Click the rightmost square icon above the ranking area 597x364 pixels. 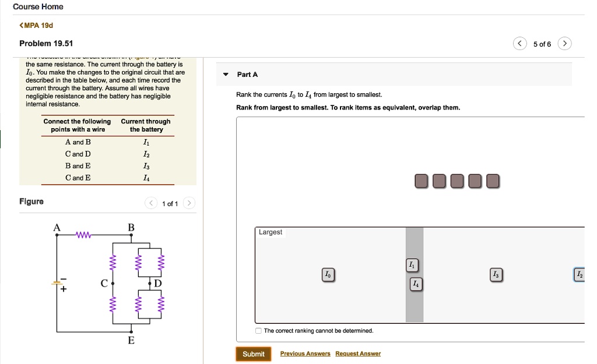(493, 181)
